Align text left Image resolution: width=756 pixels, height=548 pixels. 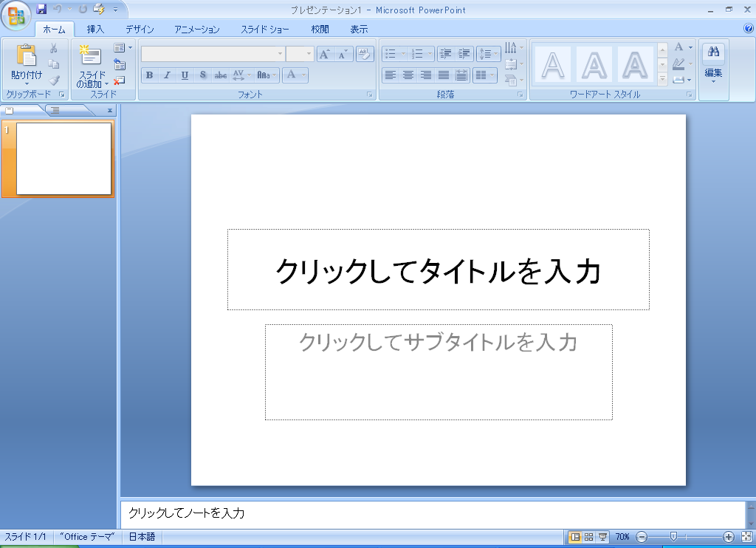pos(391,75)
